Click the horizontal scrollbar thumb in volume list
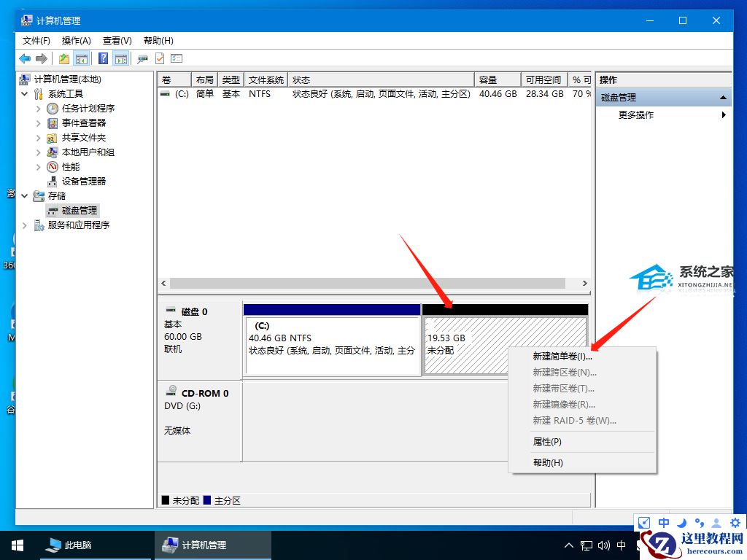Image resolution: width=747 pixels, height=560 pixels. click(x=368, y=284)
